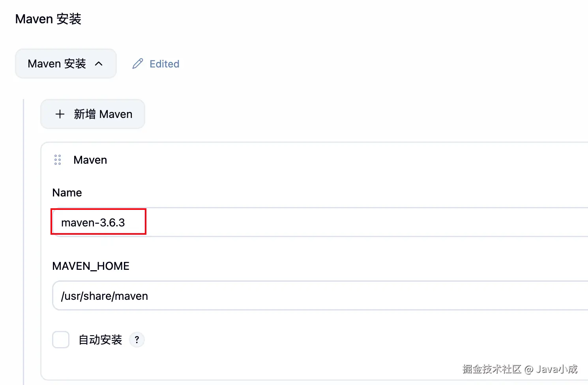Click the drag handle dots beside Maven
The image size is (588, 385).
pos(57,160)
